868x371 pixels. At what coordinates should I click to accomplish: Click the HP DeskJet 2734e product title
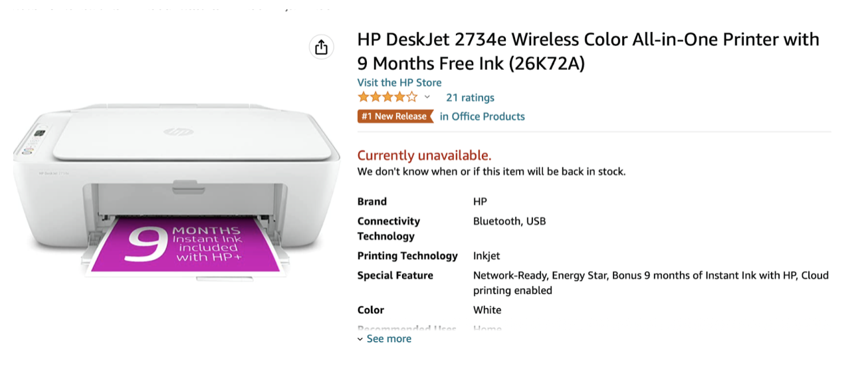(x=588, y=51)
